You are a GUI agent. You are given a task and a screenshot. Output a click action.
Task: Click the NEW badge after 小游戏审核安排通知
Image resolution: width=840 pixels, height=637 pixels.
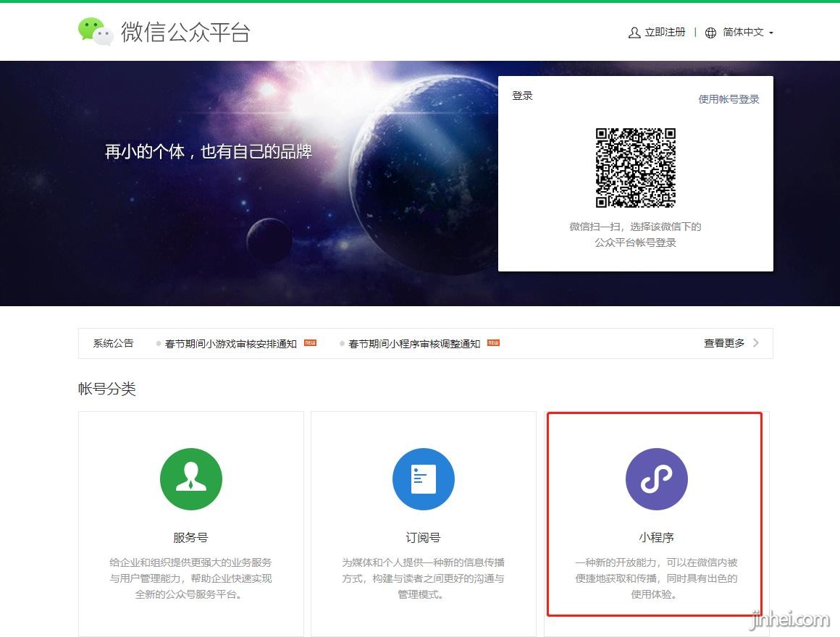[x=310, y=342]
